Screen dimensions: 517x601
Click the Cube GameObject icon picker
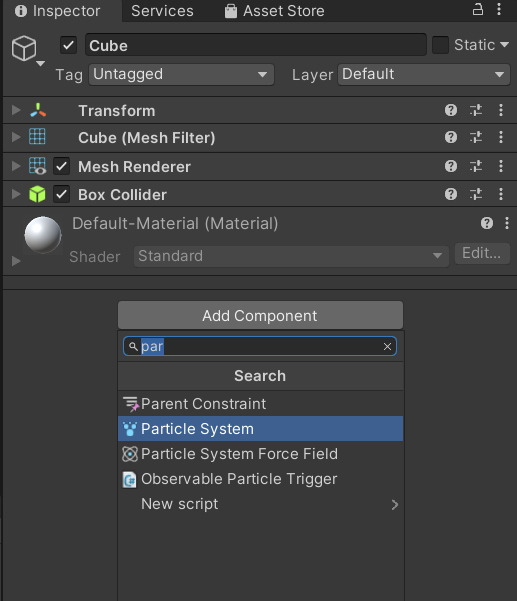pos(28,50)
